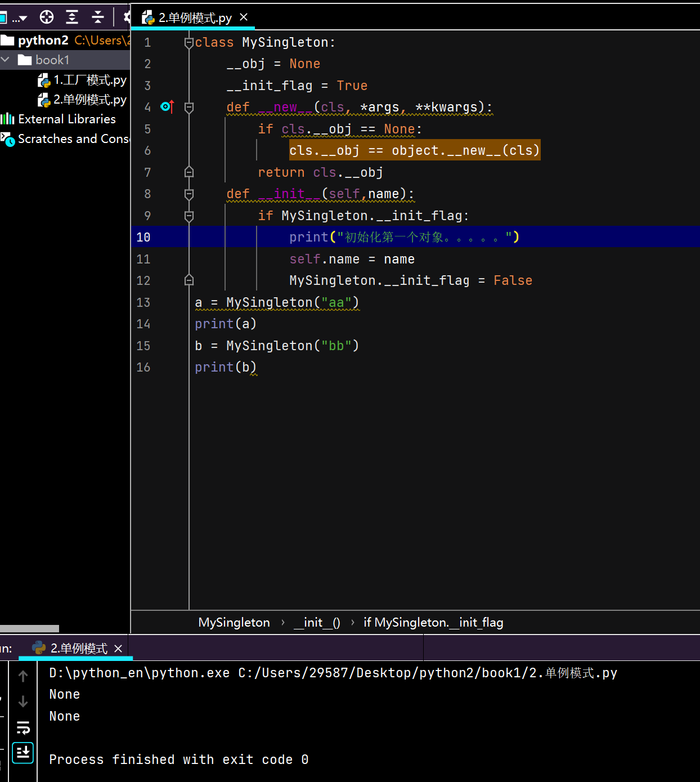700x782 pixels.
Task: Click 'Process finished with exit code 0' text
Action: coord(179,759)
